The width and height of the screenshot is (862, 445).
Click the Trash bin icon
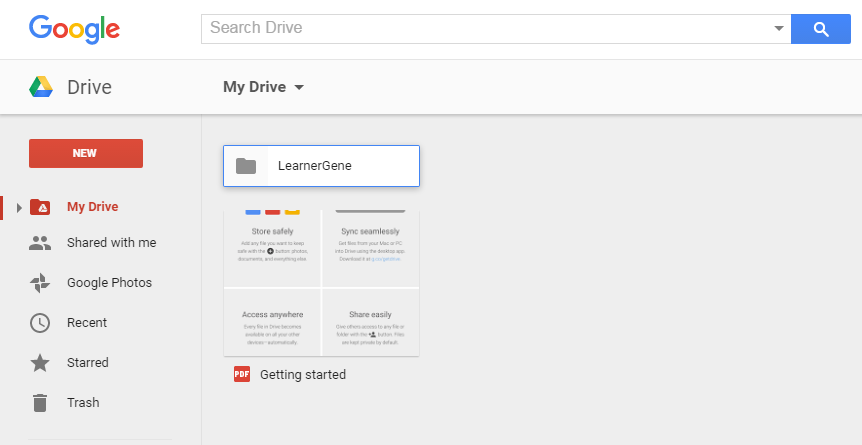40,403
